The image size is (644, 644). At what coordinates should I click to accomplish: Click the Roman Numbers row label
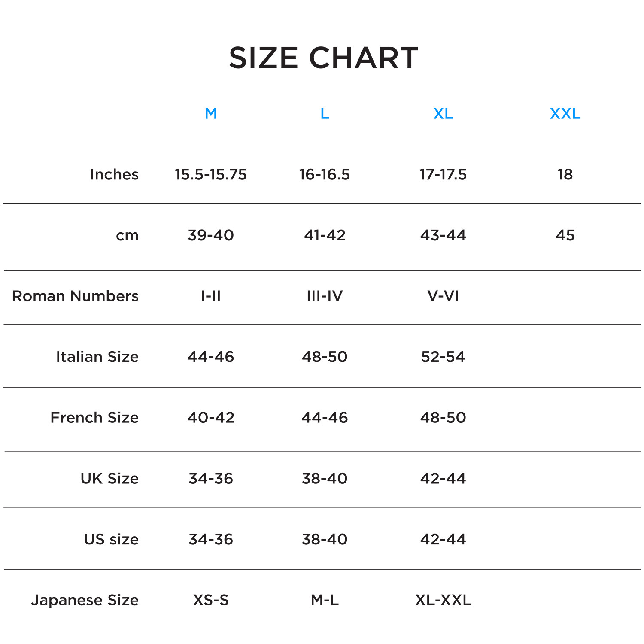75,296
